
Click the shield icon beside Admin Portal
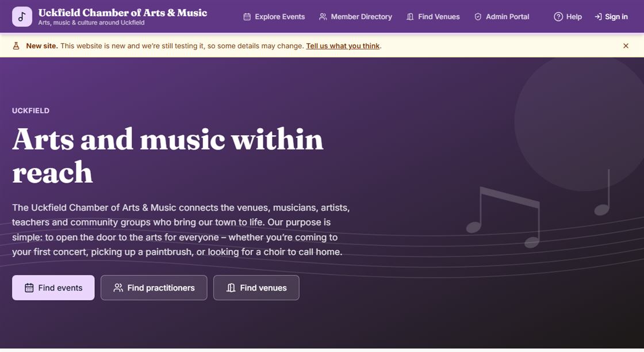[478, 17]
